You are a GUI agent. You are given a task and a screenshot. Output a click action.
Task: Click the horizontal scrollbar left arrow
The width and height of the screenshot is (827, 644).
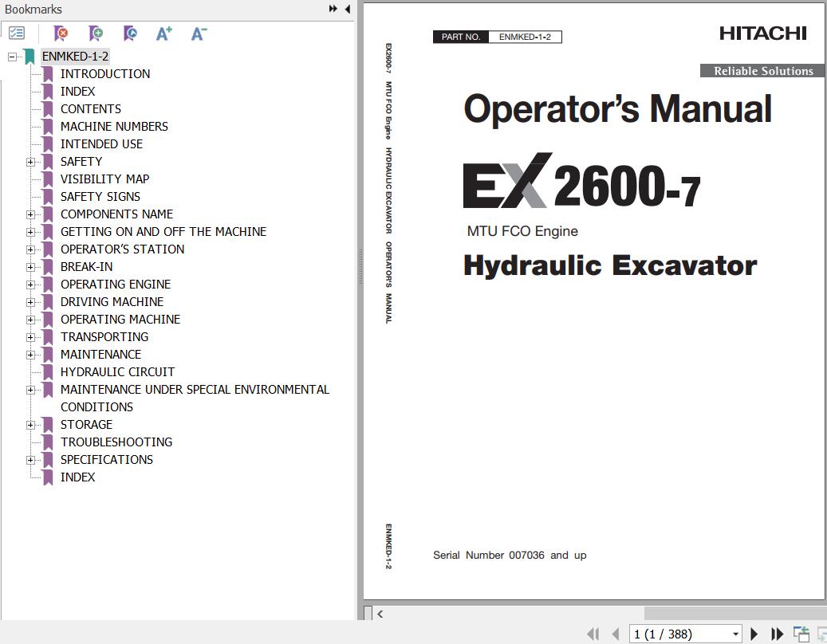pos(380,614)
